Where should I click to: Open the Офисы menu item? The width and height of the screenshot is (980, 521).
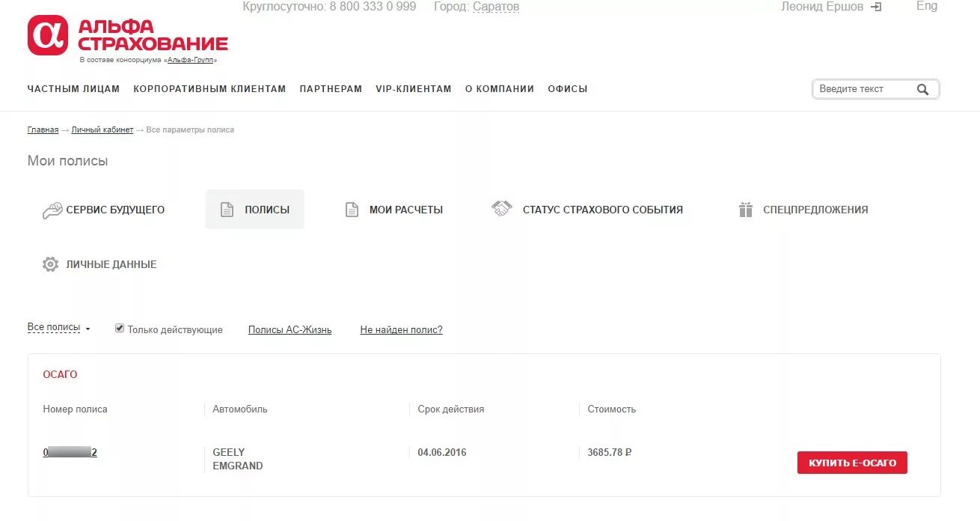[x=568, y=89]
